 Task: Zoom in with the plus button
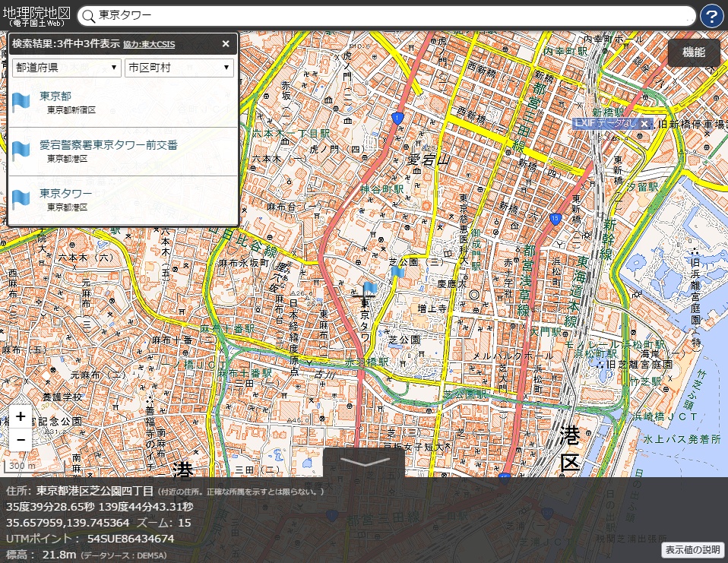[x=21, y=416]
